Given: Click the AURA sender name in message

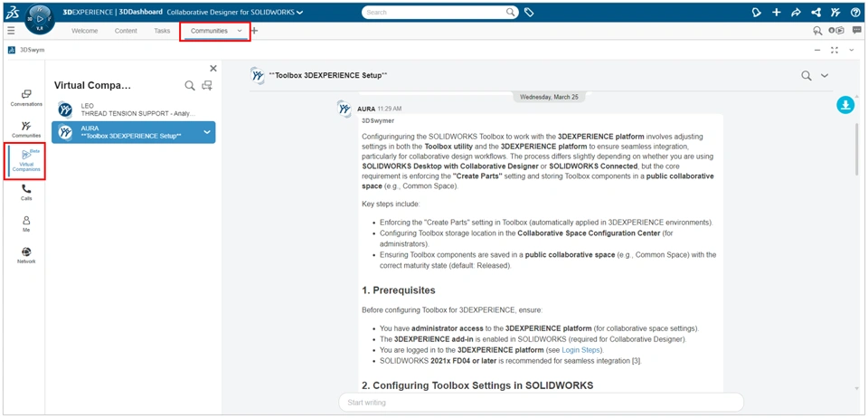Looking at the screenshot, I should pyautogui.click(x=366, y=109).
